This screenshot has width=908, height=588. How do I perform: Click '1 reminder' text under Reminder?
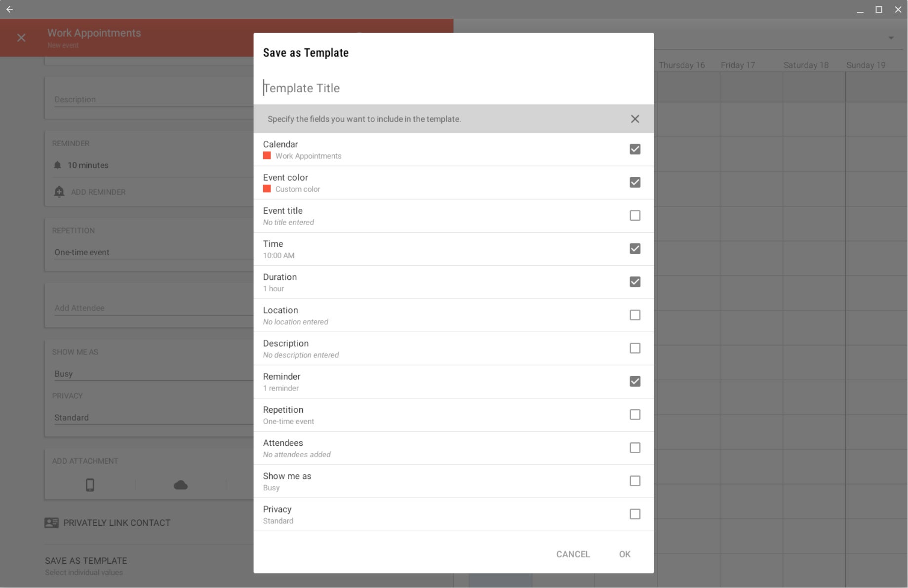[x=280, y=389]
